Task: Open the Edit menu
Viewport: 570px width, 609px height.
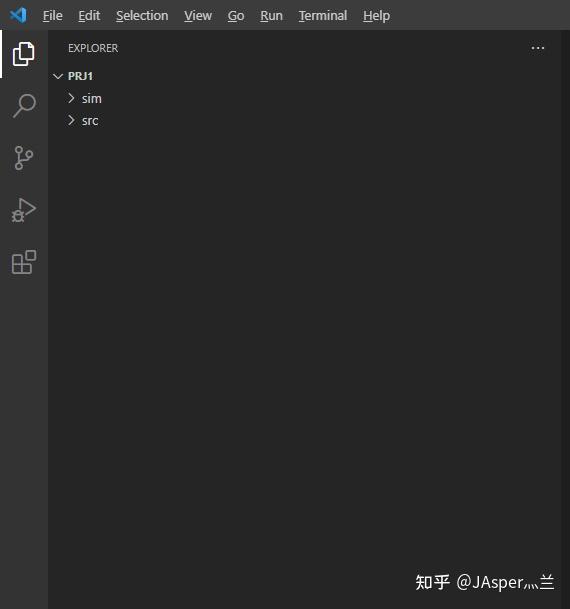Action: [89, 16]
